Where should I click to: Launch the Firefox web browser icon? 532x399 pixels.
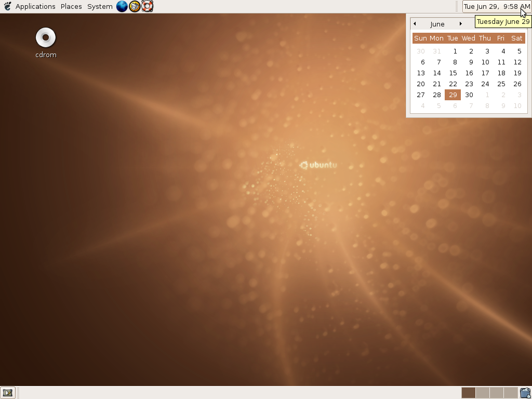tap(122, 6)
